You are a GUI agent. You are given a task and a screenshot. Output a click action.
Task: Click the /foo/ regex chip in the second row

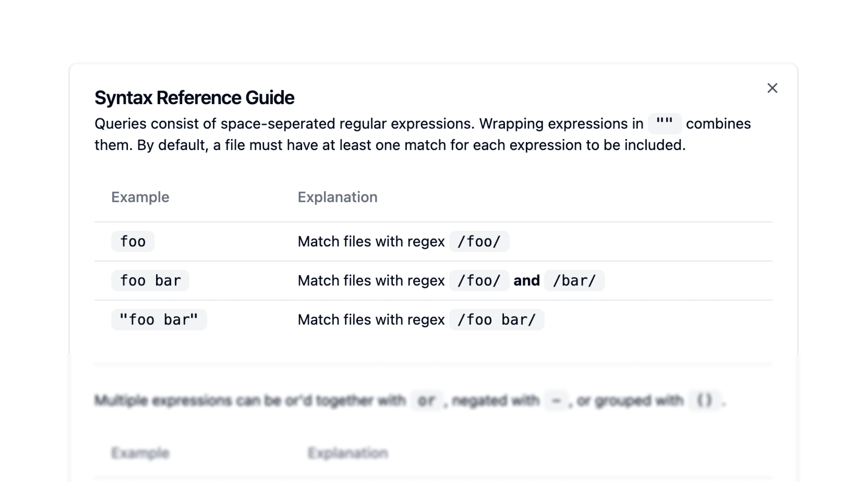[x=479, y=281]
